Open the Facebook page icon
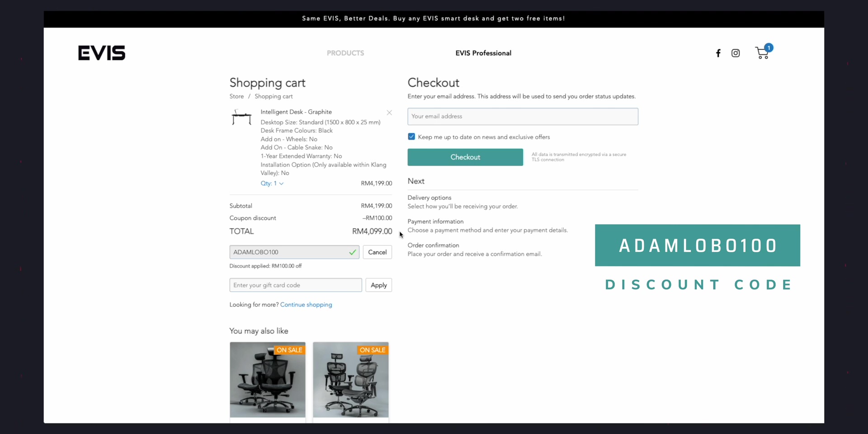 coord(718,53)
